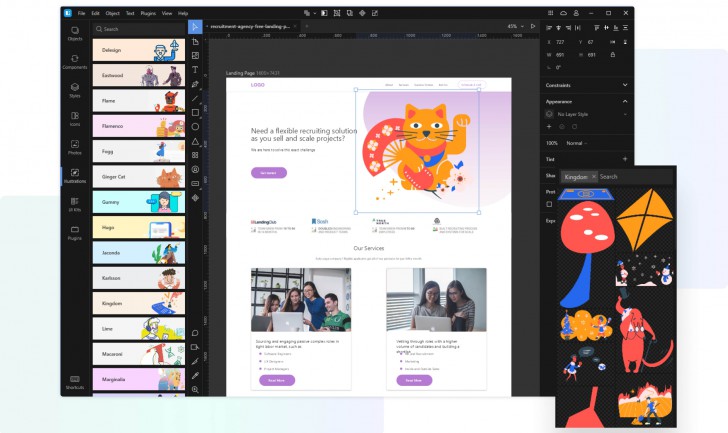Open the Objects panel
728x433 pixels.
pos(75,33)
